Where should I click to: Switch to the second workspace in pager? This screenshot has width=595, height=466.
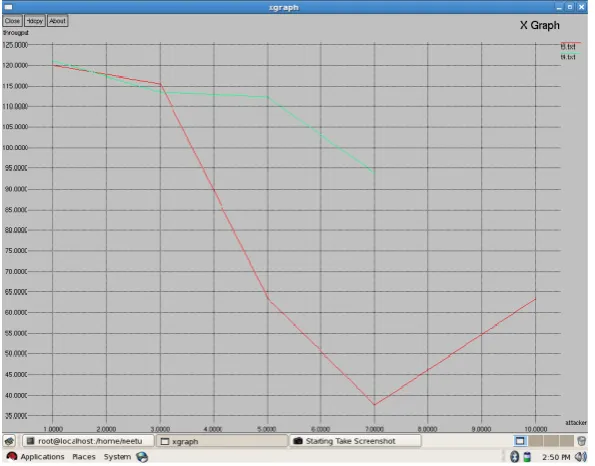536,441
